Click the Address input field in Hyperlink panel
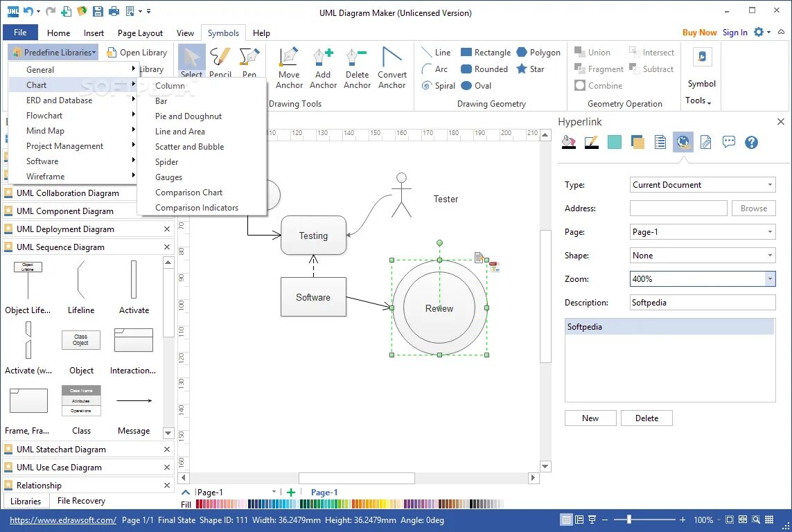 click(x=678, y=208)
